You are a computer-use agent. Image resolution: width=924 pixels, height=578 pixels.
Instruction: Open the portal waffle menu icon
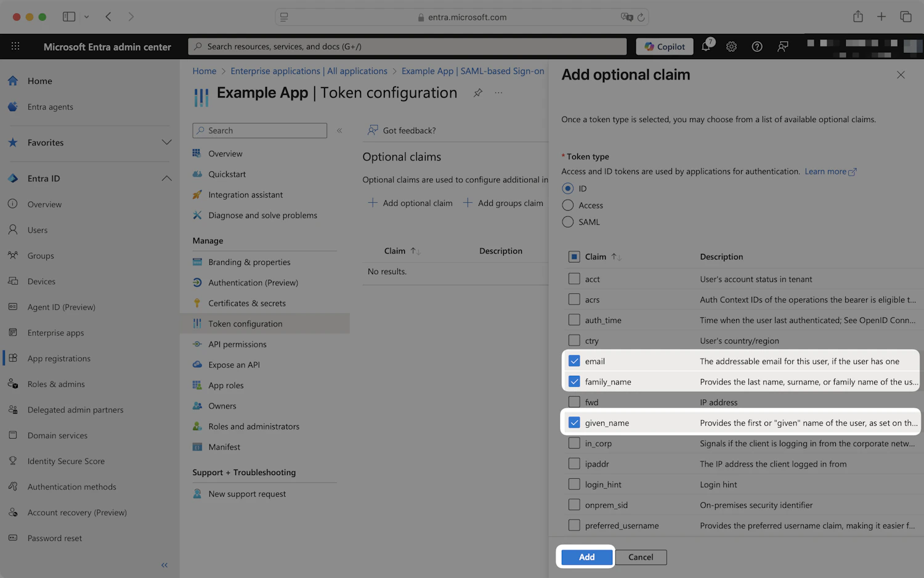(x=15, y=46)
